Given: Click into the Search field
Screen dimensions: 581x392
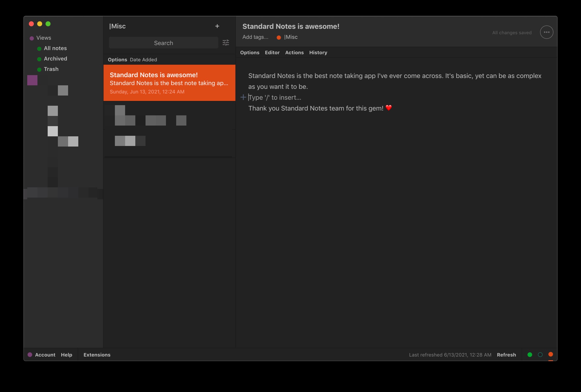Looking at the screenshot, I should 163,43.
